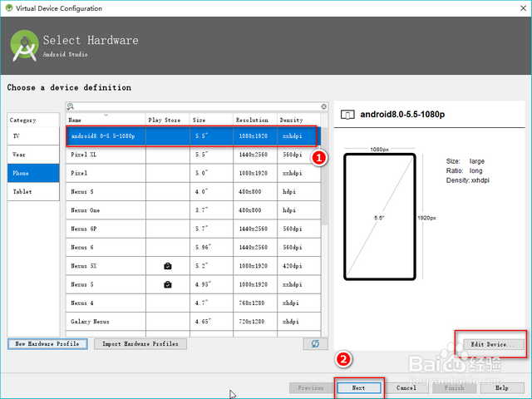
Task: Click the Previous button
Action: (311, 388)
